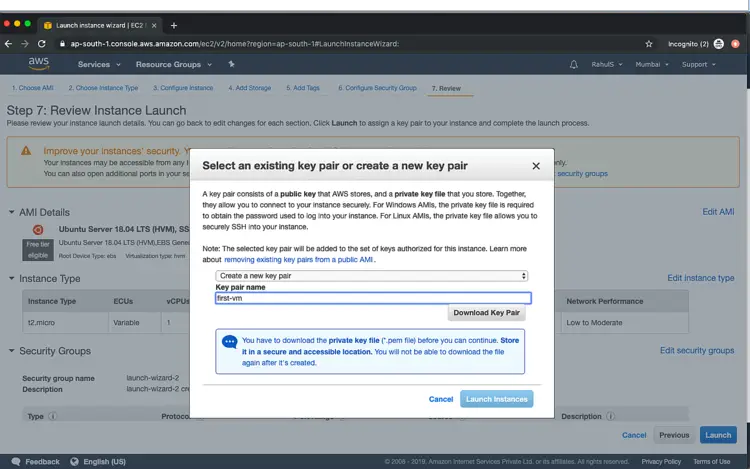Collapse the Instance Type section
Screen dimensions: 750x469
11,278
